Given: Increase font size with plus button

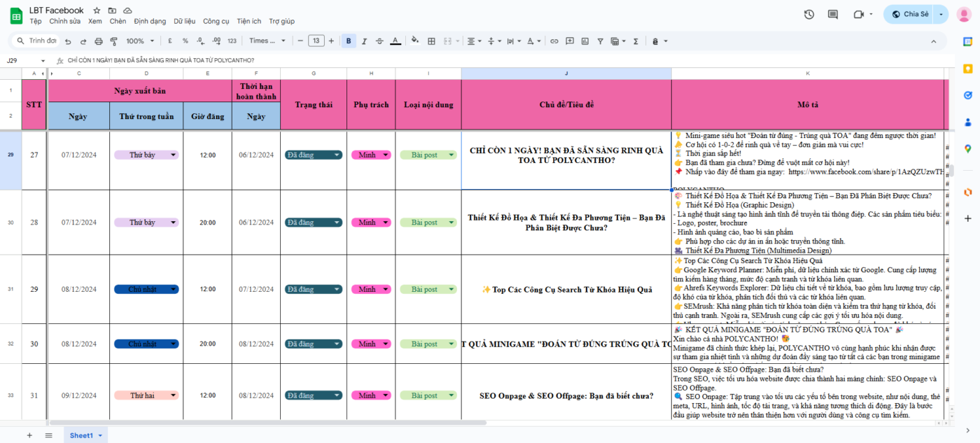Looking at the screenshot, I should [331, 41].
